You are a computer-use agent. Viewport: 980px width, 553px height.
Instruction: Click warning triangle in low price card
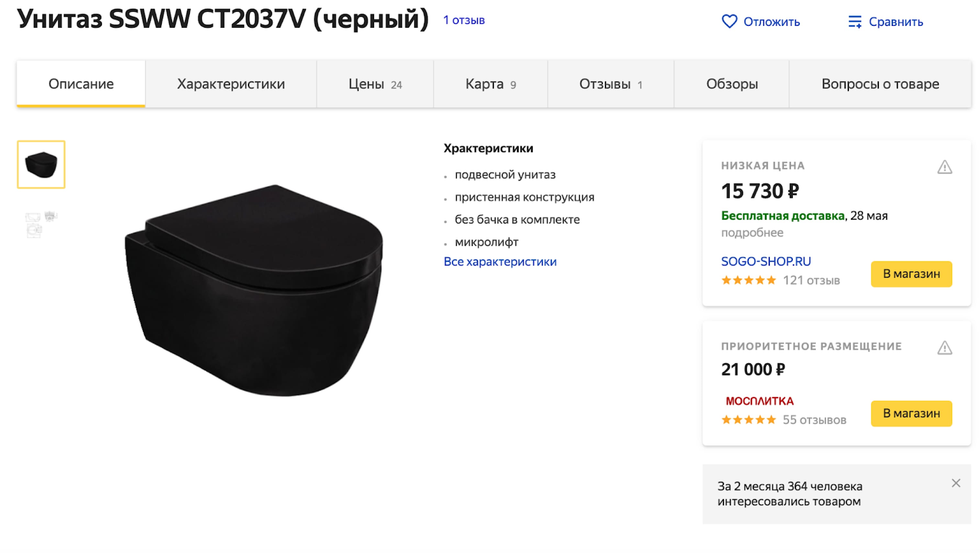point(944,167)
